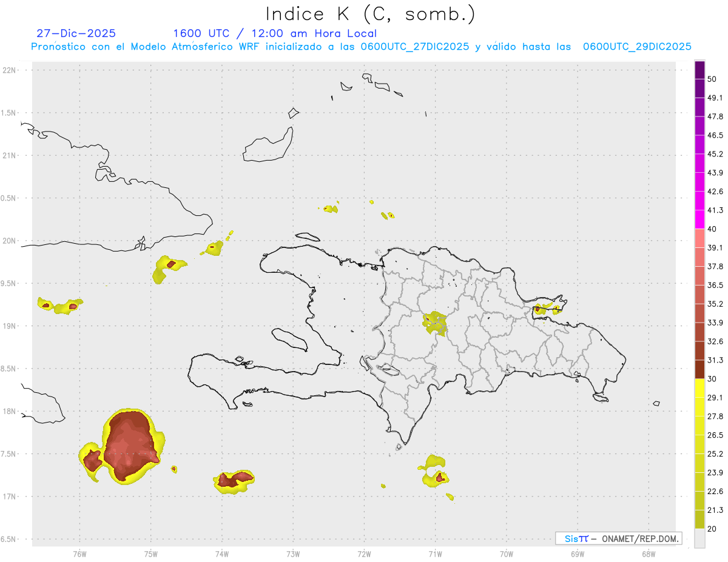Click the "75W" longitude label
Viewport: 728px width, 562px height.
(151, 554)
